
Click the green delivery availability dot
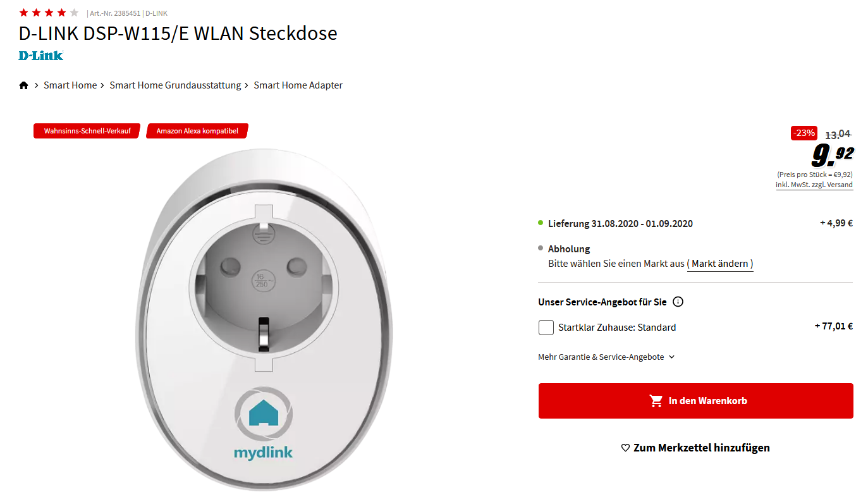[x=541, y=223]
